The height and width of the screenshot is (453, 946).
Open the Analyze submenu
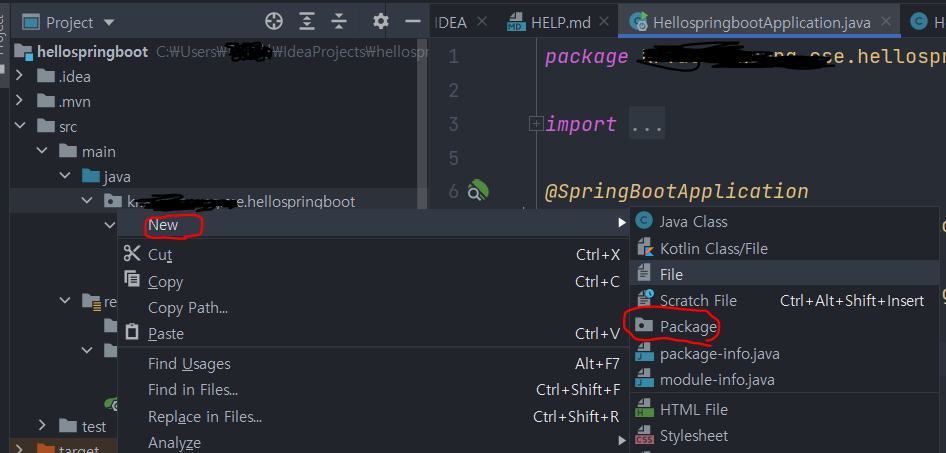374,443
